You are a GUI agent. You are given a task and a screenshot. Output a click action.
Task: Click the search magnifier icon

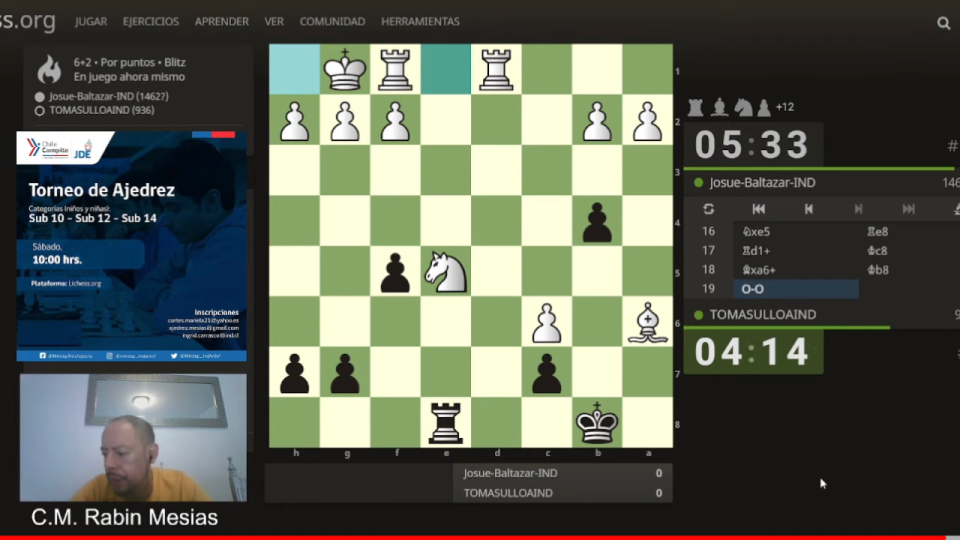(x=943, y=22)
